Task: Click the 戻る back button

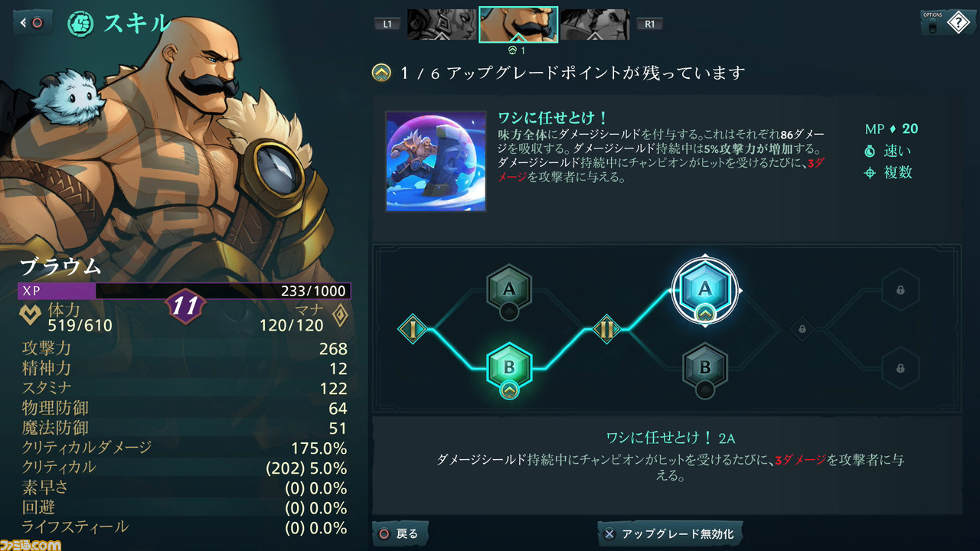Action: (400, 533)
